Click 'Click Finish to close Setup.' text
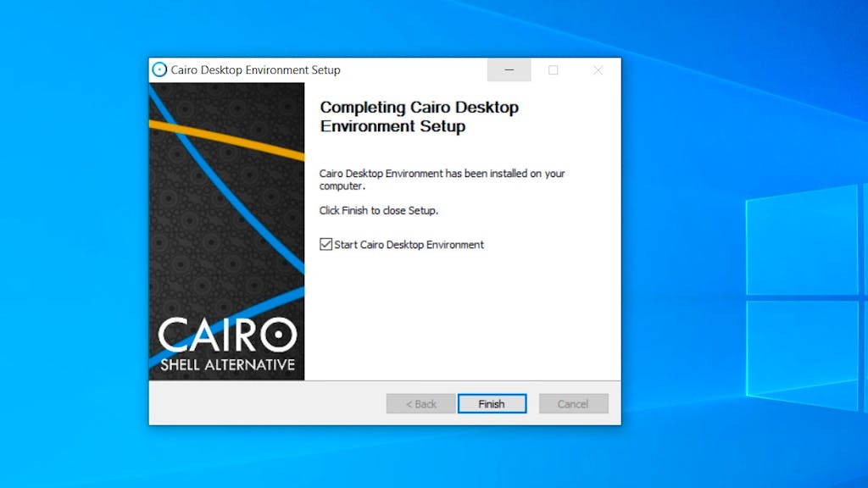Viewport: 868px width, 488px height. (x=379, y=211)
